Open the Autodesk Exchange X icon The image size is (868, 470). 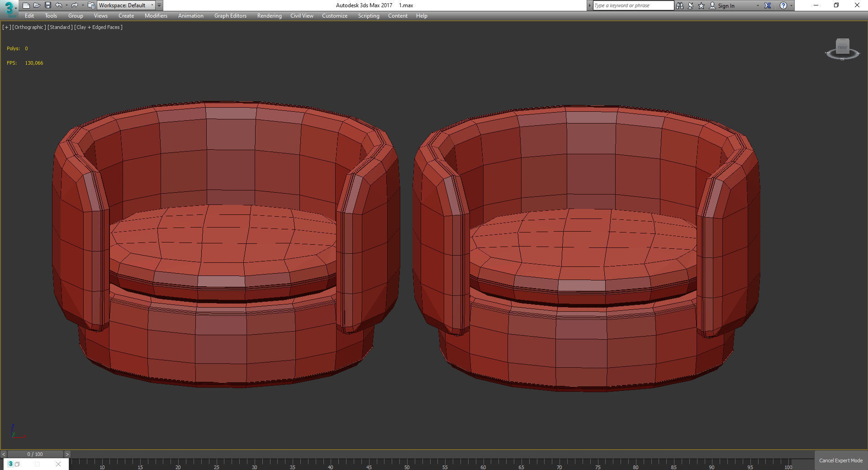[x=768, y=5]
